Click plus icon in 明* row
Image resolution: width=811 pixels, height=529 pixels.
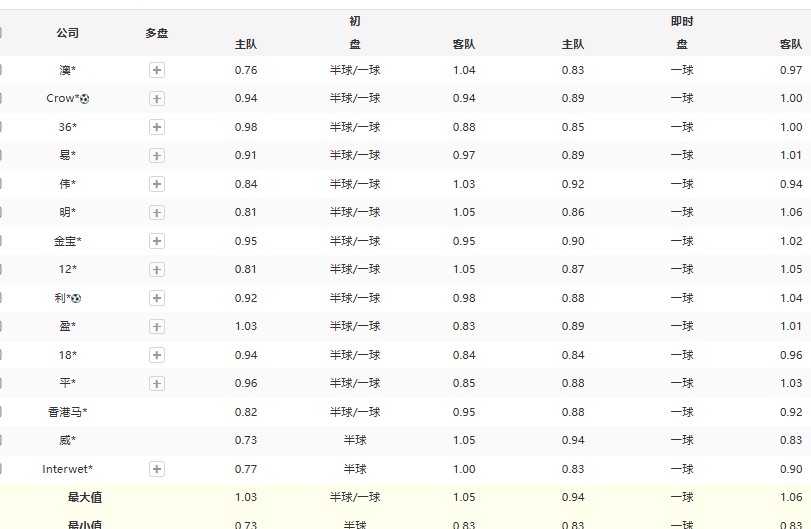coord(157,212)
